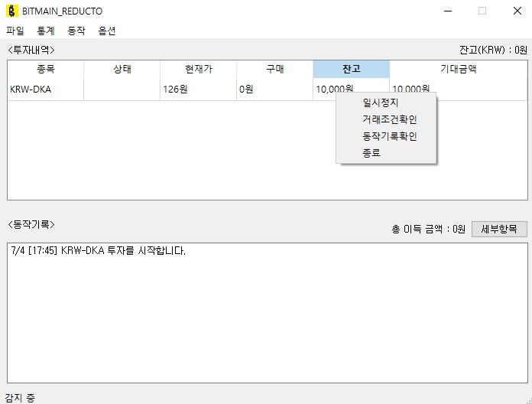Minimize the BITMAIN_REDUCTO window
532x404 pixels.
pyautogui.click(x=448, y=11)
